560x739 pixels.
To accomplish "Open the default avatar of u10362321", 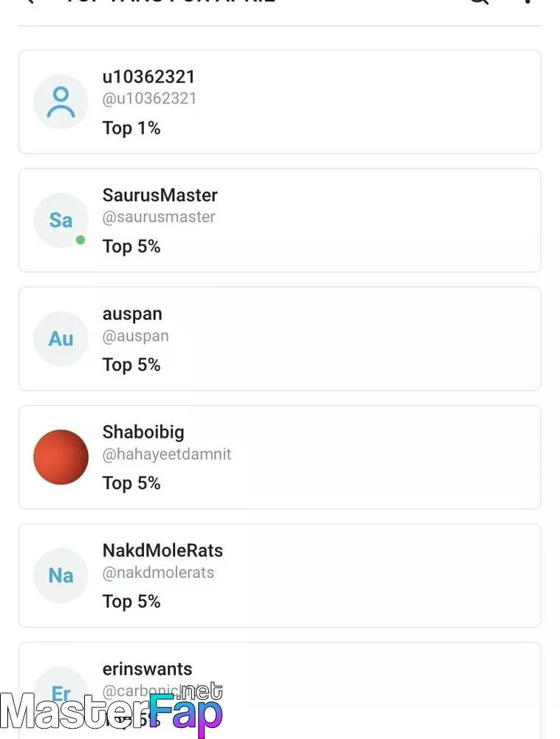I will coord(61,102).
